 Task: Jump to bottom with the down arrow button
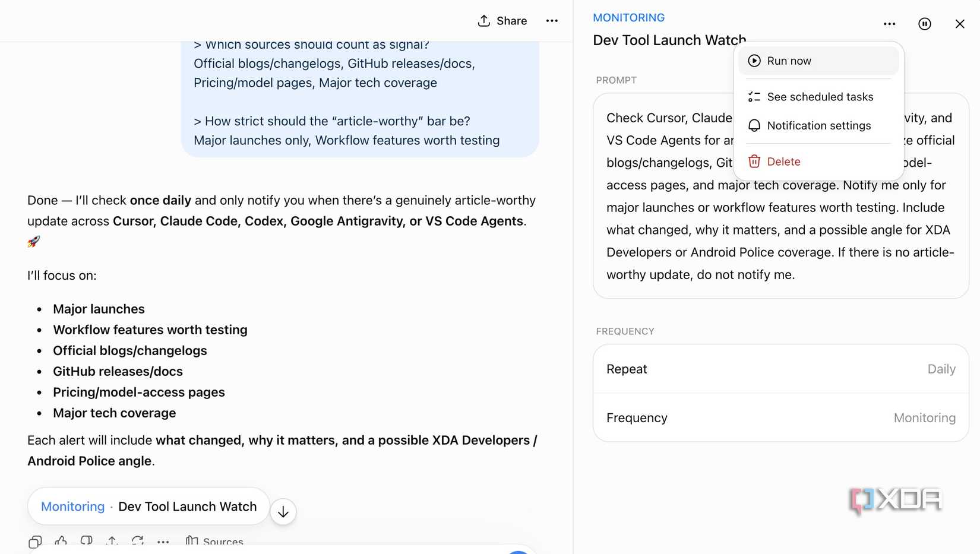[x=283, y=512]
